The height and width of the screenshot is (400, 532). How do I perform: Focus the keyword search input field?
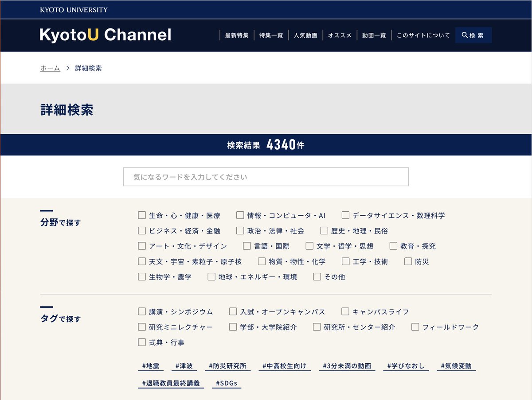pyautogui.click(x=266, y=177)
